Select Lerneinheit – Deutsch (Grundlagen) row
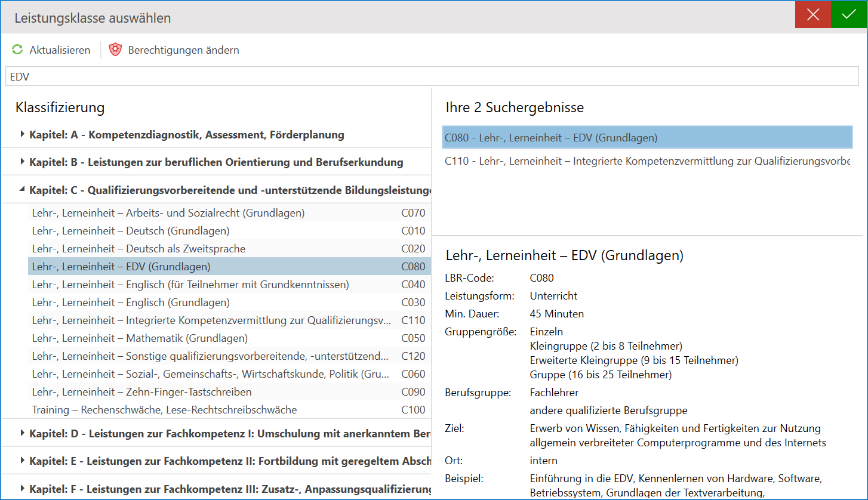Image resolution: width=868 pixels, height=500 pixels. [x=229, y=231]
